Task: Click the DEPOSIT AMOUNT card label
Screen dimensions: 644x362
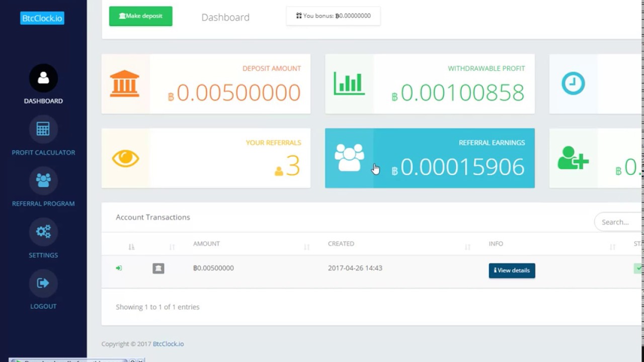Action: [x=272, y=68]
